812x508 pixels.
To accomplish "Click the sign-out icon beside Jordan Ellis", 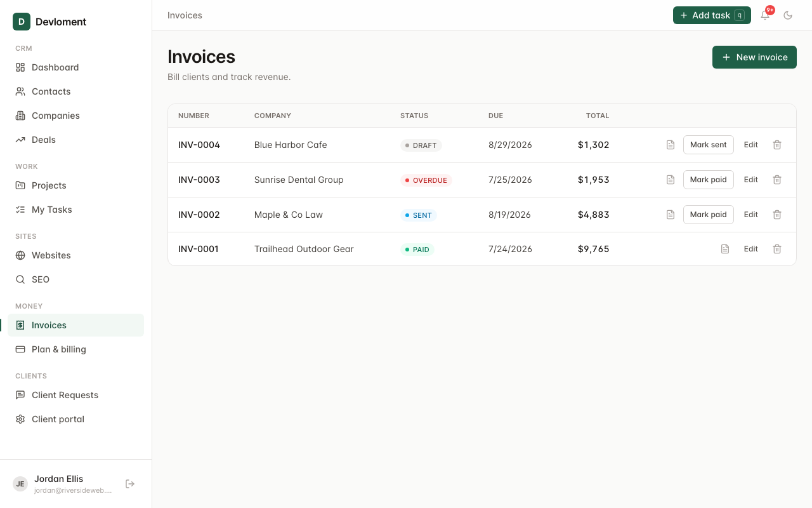I will click(x=130, y=484).
